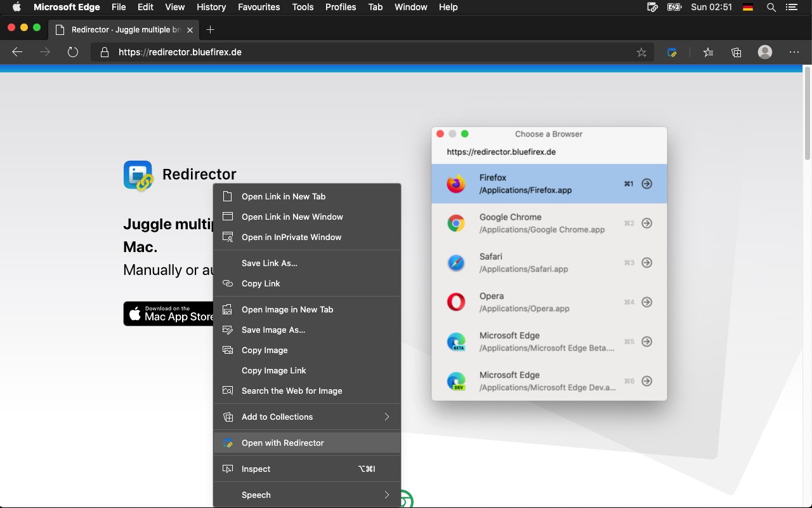Select Save Link As…
Screen dimensions: 812x508
tap(307, 263)
